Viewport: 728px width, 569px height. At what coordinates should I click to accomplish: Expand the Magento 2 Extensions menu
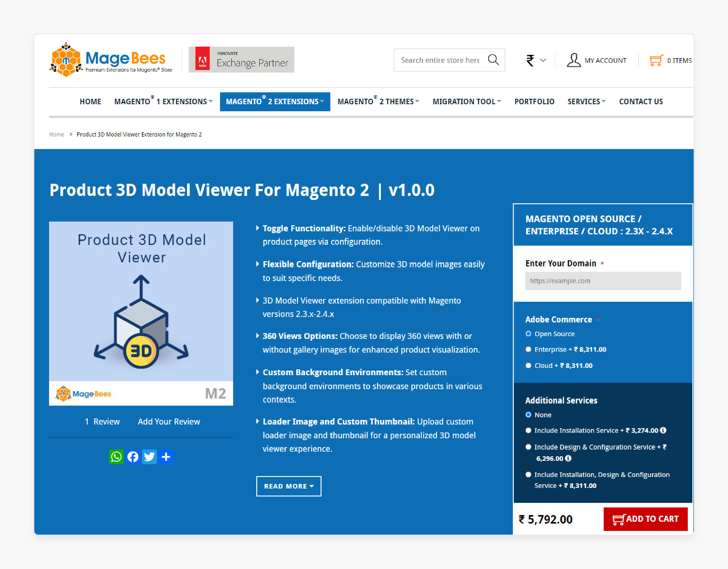275,101
